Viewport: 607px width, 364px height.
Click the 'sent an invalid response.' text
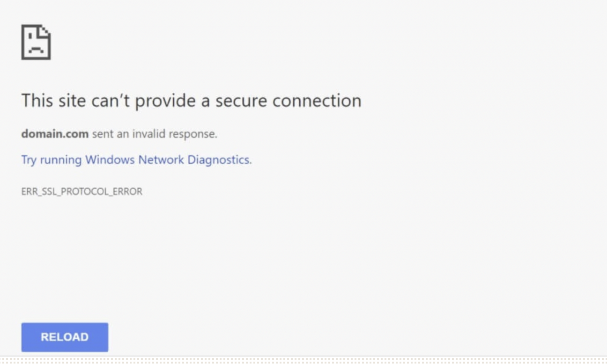tap(155, 134)
